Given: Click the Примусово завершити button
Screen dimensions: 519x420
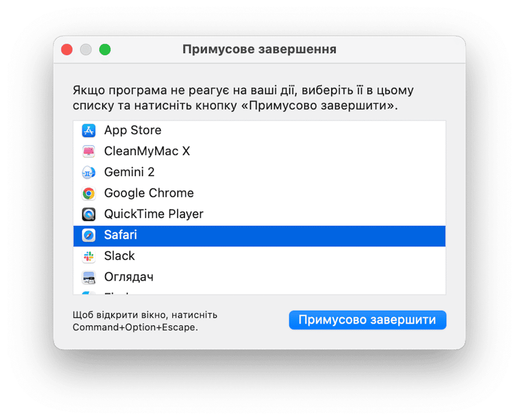Looking at the screenshot, I should [x=367, y=320].
